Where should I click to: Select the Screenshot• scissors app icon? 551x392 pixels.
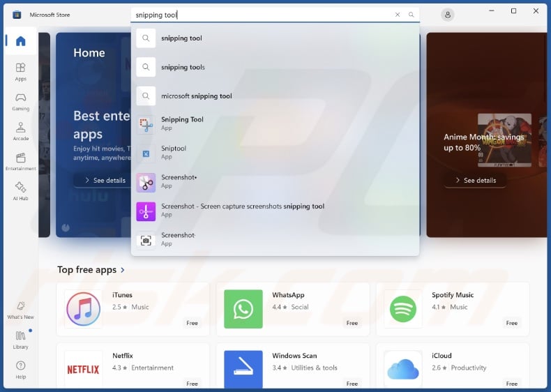pyautogui.click(x=146, y=183)
